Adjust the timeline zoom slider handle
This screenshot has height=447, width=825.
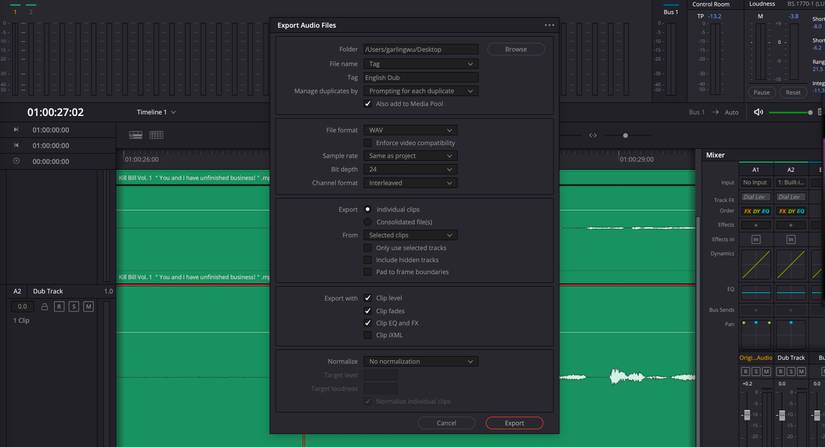click(625, 135)
